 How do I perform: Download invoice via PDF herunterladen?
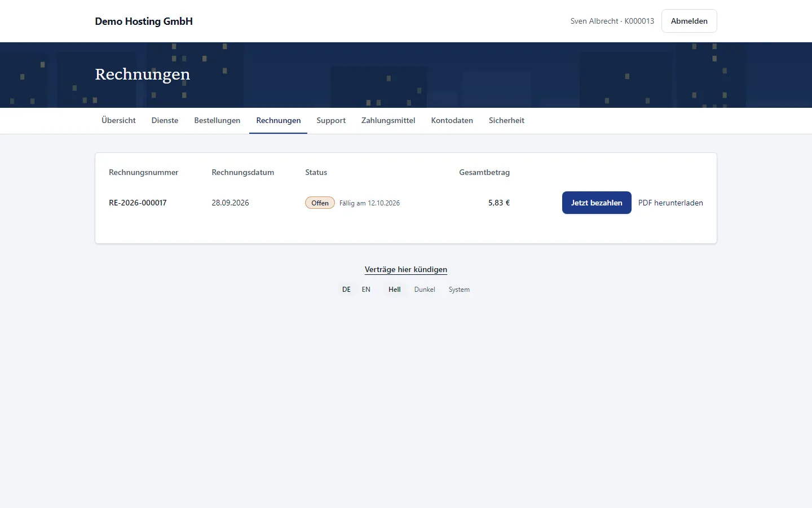670,203
